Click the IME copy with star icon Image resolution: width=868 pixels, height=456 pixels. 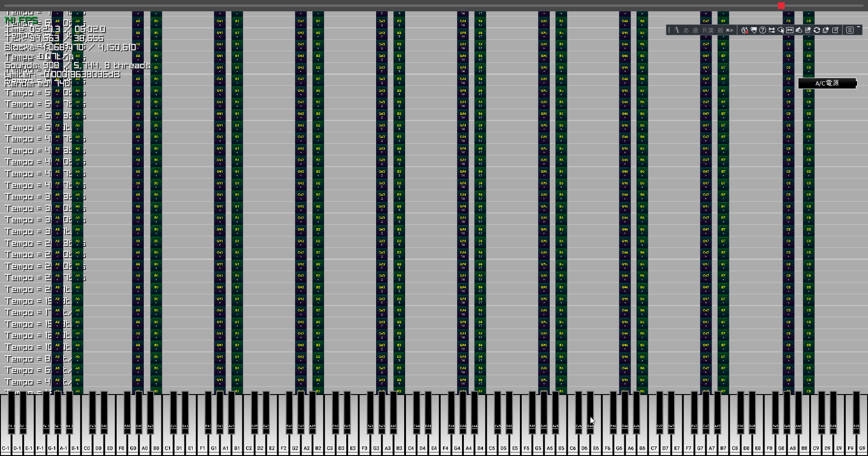(x=826, y=30)
